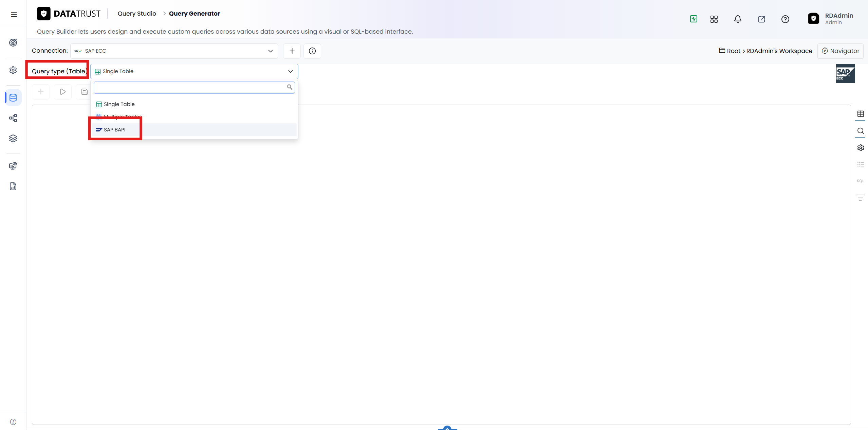Focus the dropdown search field

(x=194, y=88)
